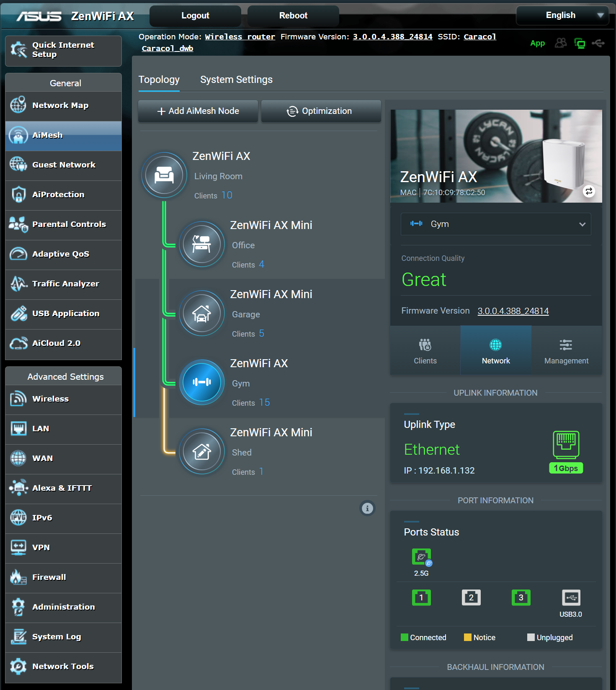The width and height of the screenshot is (616, 690).
Task: Select the Office node desk icon
Action: click(x=202, y=244)
